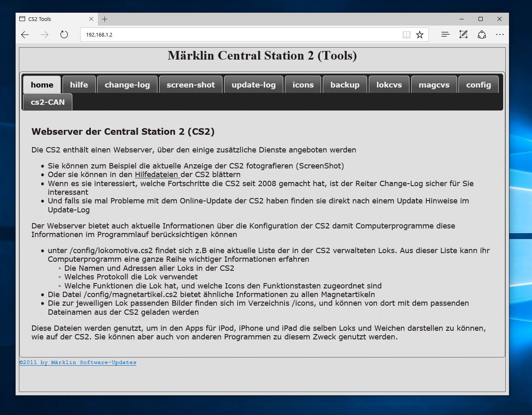
Task: Click the paragraph starting 'Der Webserver bietet auch'
Action: [x=243, y=230]
